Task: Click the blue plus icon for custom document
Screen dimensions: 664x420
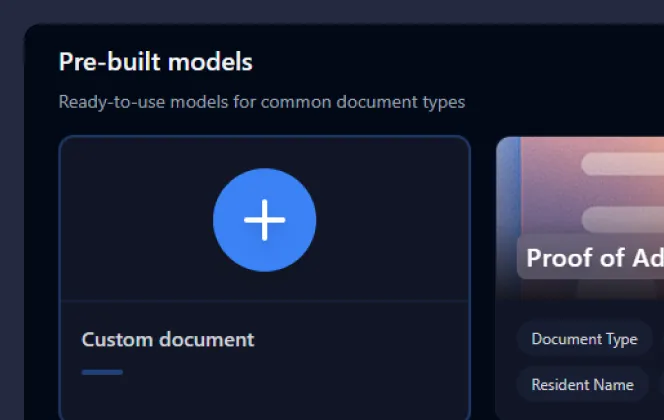Action: (x=265, y=220)
